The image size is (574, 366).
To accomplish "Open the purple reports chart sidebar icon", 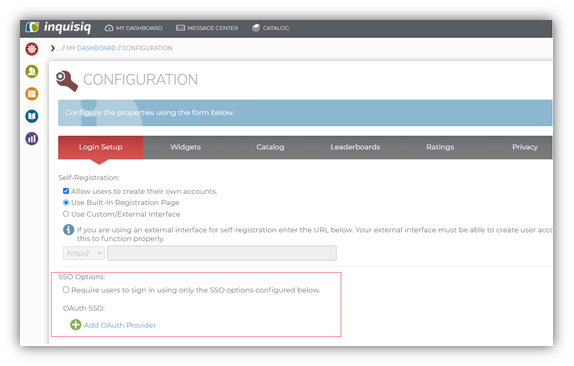I will tap(32, 139).
